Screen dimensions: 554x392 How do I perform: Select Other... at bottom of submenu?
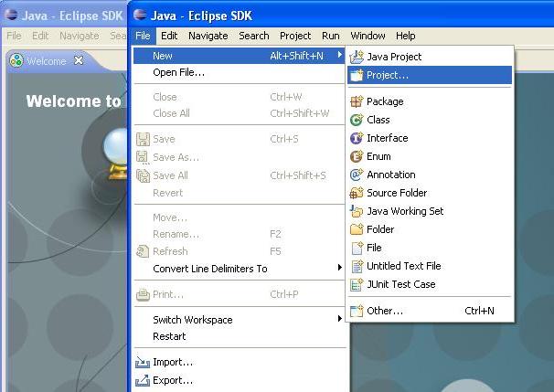(x=385, y=311)
